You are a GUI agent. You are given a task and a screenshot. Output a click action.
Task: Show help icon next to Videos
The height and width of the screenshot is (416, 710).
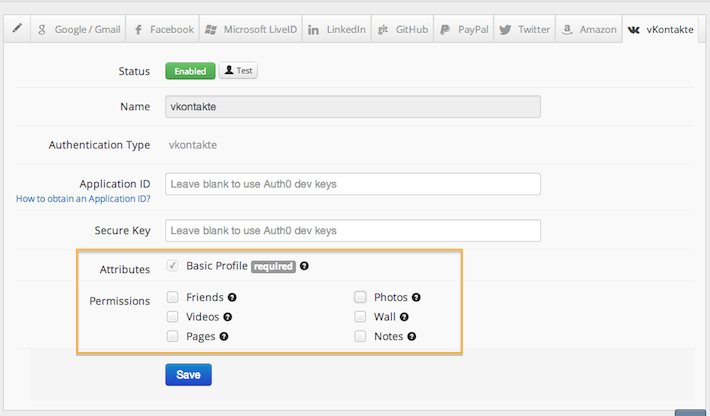coord(228,317)
